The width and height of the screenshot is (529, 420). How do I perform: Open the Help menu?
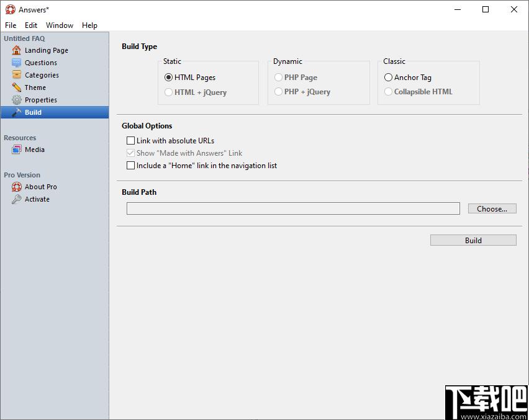[x=89, y=25]
